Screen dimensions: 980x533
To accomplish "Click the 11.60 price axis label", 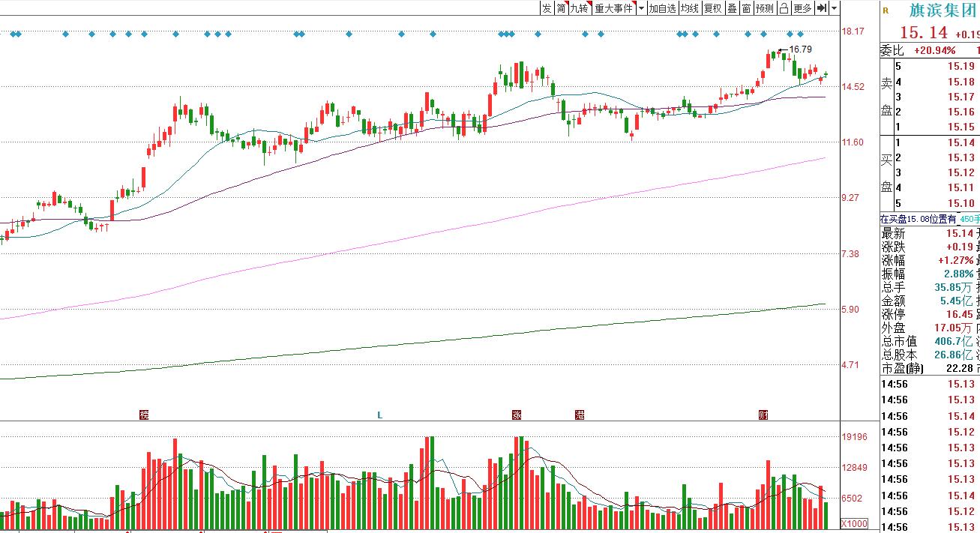I will tap(853, 142).
